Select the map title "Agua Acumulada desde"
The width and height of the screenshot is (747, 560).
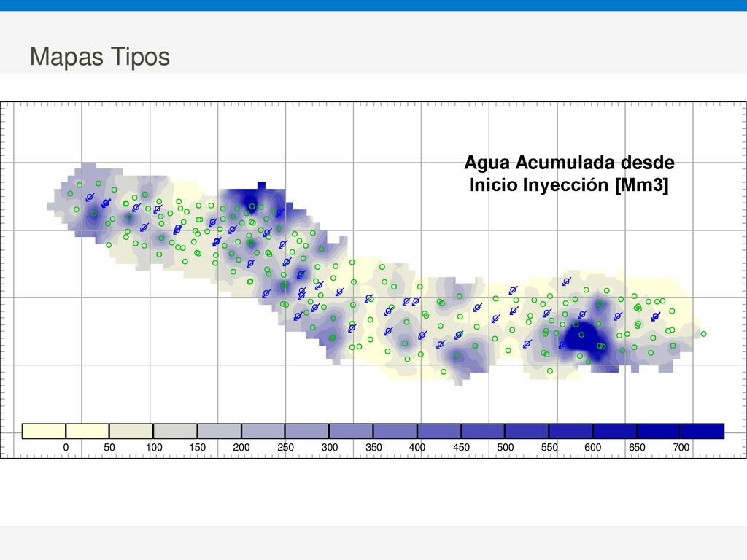click(569, 163)
